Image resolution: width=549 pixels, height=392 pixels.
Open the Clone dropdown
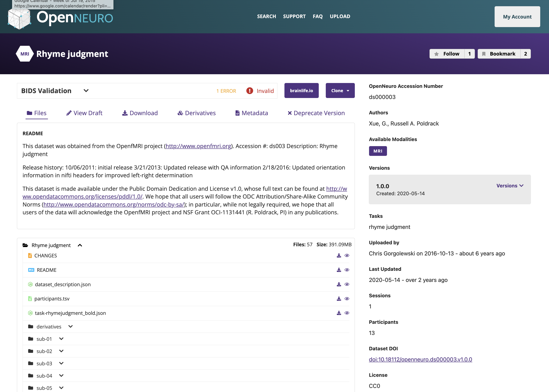tap(340, 91)
